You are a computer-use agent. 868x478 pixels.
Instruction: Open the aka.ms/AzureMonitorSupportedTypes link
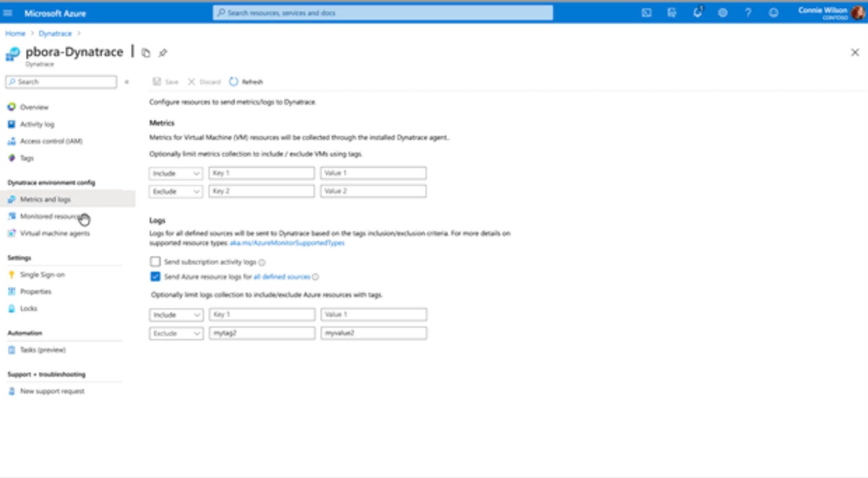[287, 243]
